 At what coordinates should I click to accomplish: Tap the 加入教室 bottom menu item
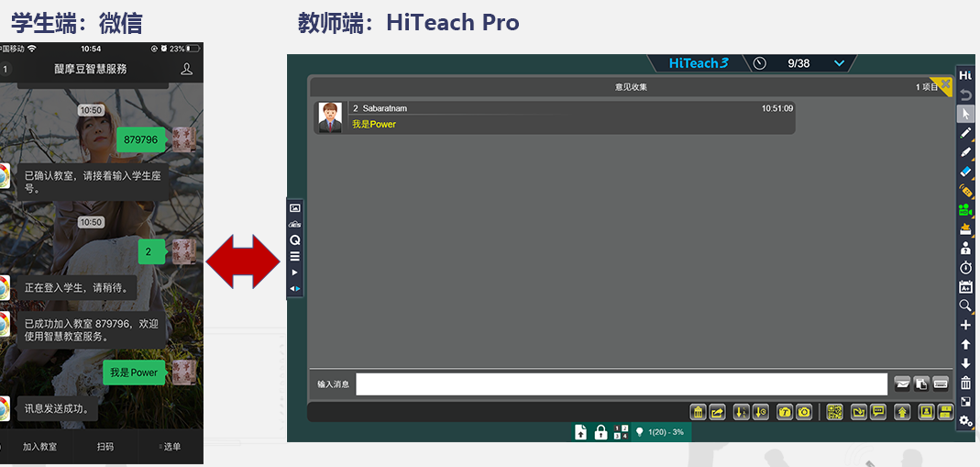(x=39, y=447)
